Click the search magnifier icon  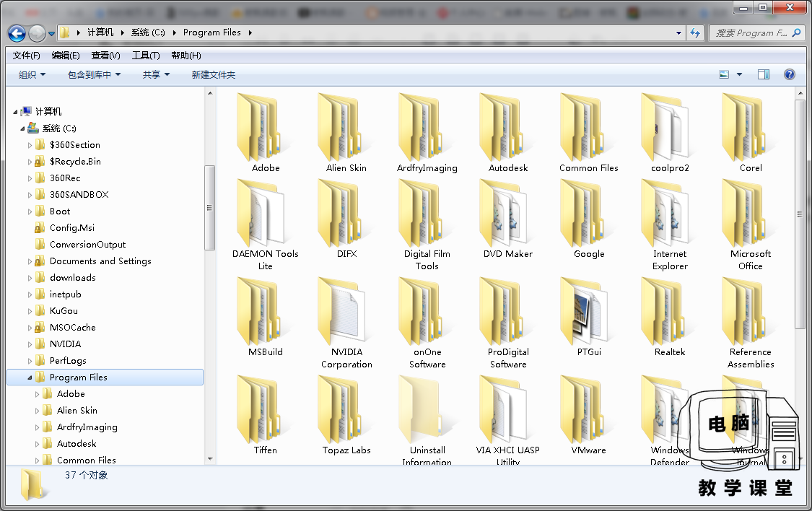(x=796, y=33)
